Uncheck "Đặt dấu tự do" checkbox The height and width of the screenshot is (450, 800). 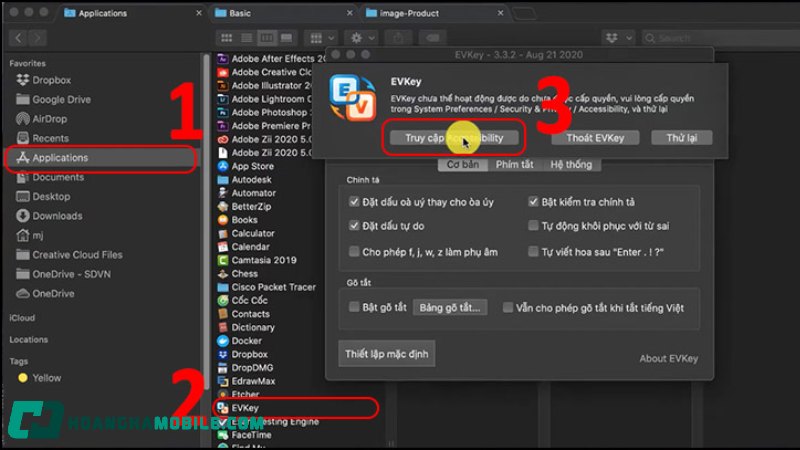pyautogui.click(x=355, y=226)
